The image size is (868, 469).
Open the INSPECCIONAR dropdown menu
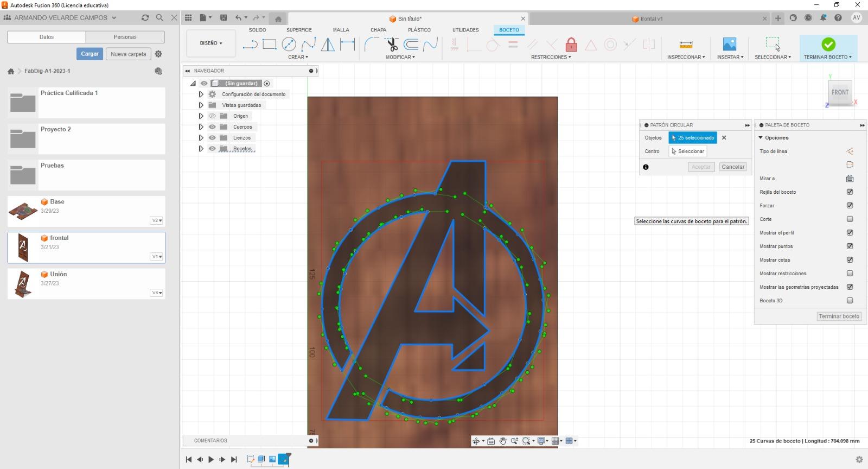click(x=686, y=57)
